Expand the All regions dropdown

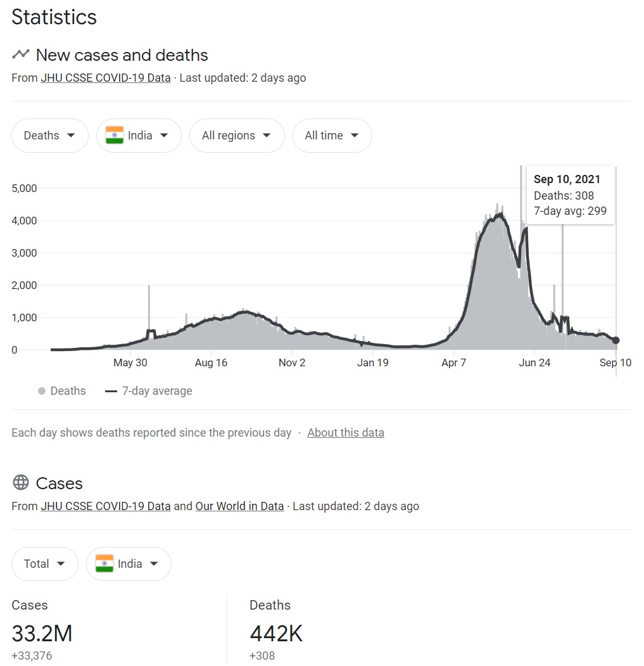coord(237,135)
